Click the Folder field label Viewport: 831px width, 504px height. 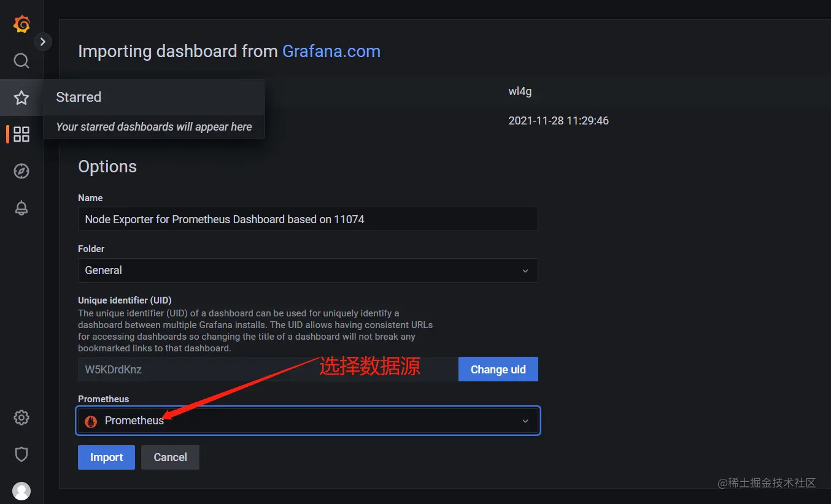91,249
